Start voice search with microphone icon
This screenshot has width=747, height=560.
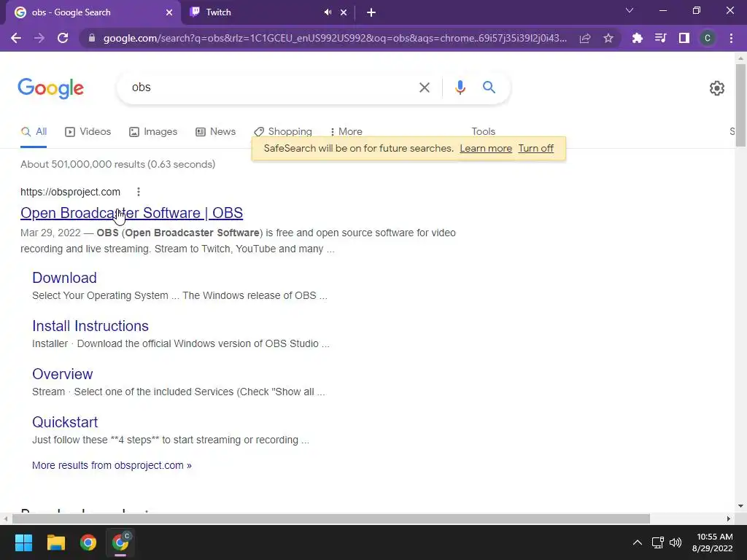460,87
